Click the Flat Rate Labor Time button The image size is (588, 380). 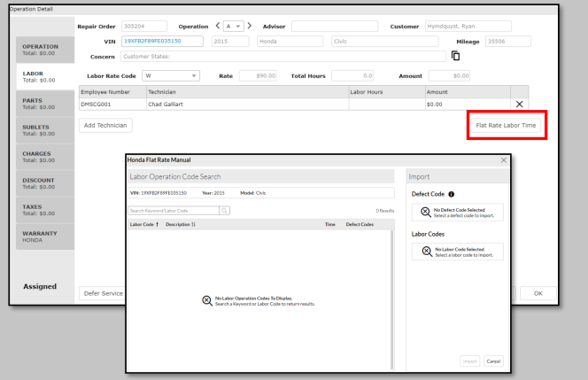click(x=506, y=125)
